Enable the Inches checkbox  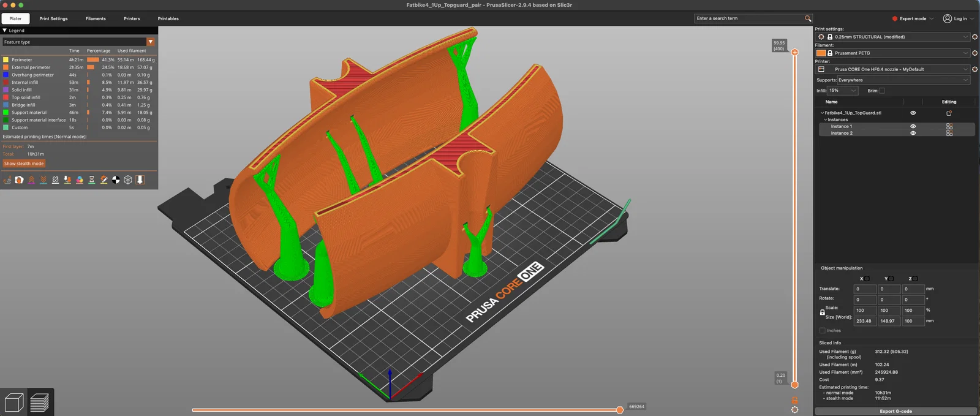pyautogui.click(x=823, y=331)
